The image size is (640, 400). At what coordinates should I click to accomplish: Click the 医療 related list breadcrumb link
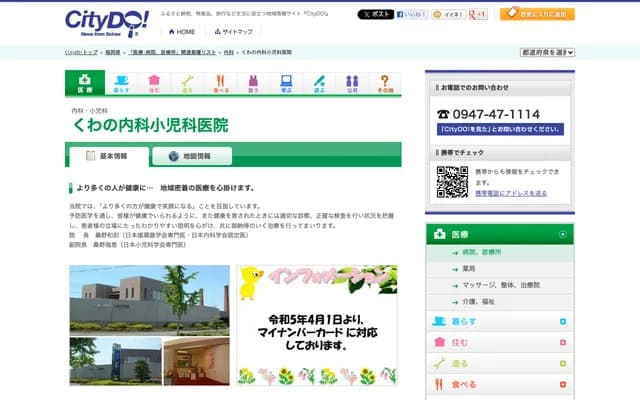172,52
